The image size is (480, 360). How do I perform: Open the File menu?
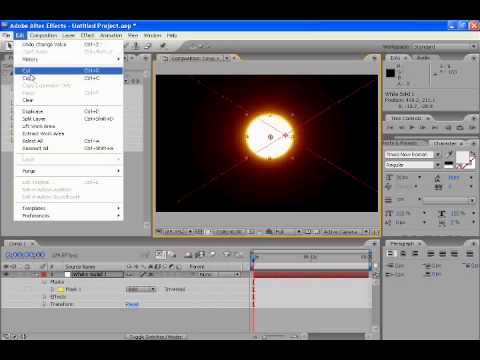[6, 35]
